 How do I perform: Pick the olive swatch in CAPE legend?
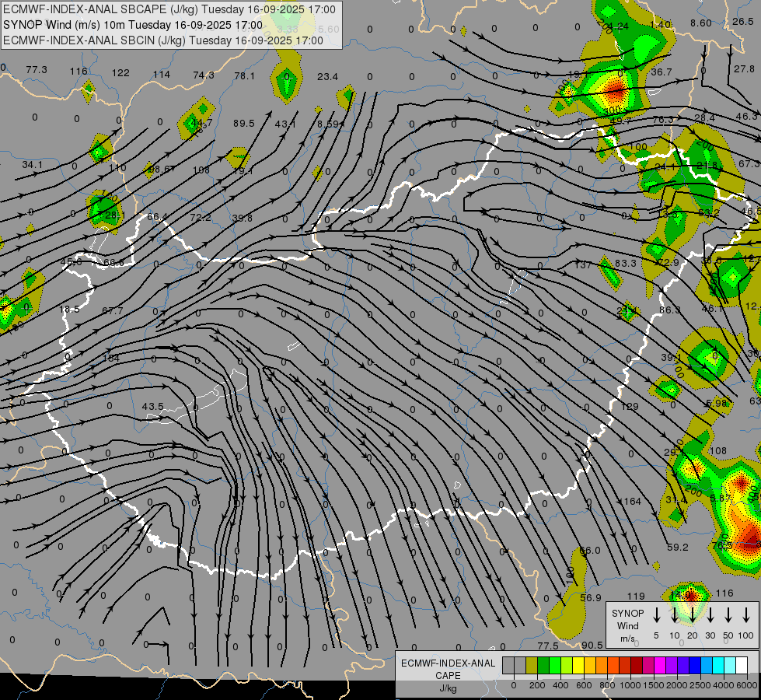coord(532,666)
